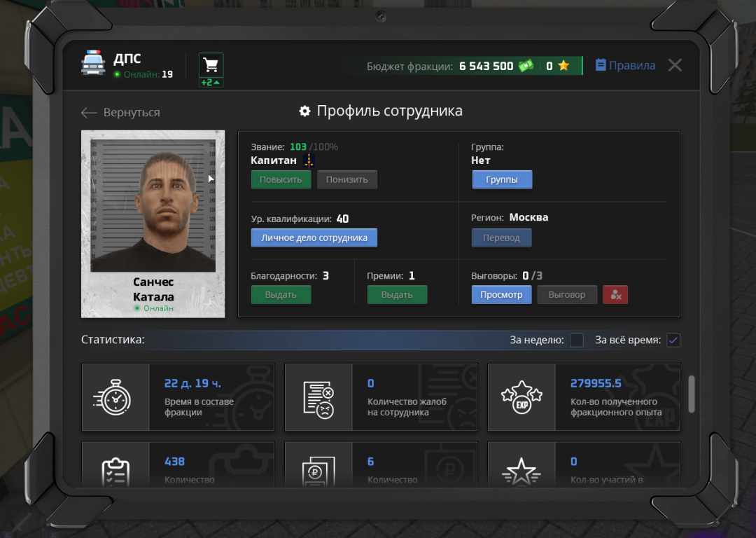Open the Группы button

point(502,179)
